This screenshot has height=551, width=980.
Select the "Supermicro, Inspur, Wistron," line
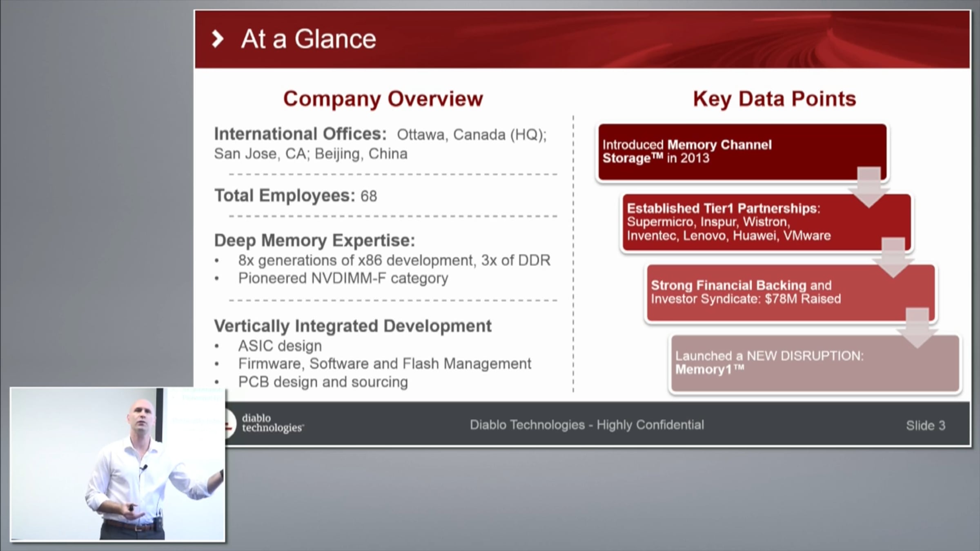click(x=708, y=222)
